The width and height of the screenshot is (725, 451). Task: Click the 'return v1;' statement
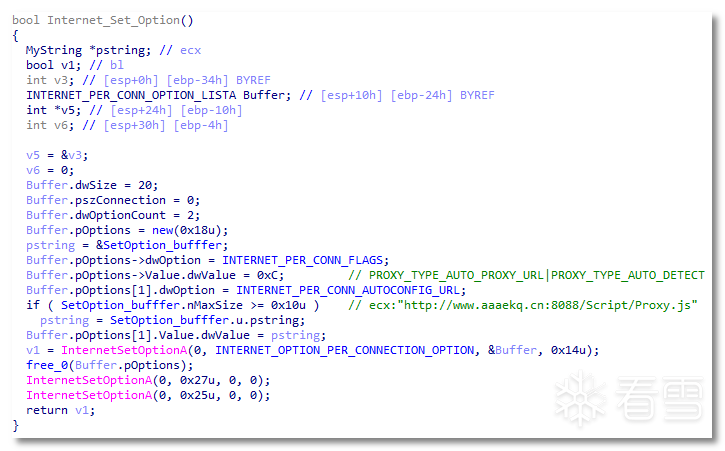pos(60,410)
